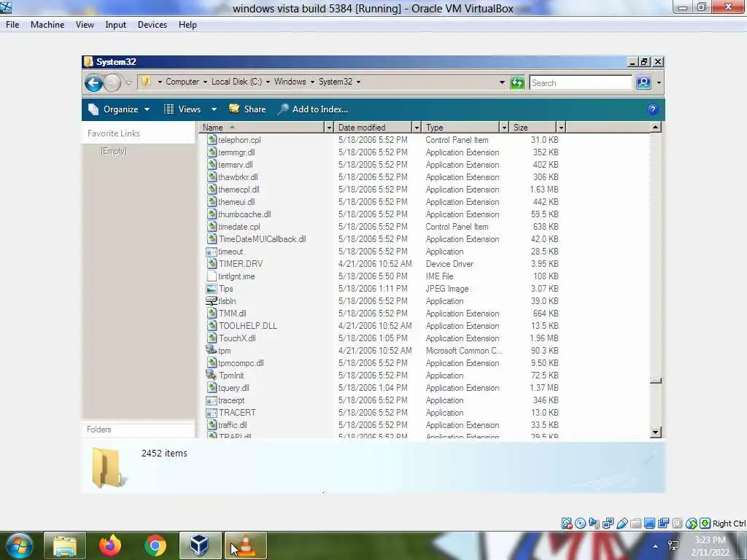Click the tlsbln application icon
Viewport: 747px width, 560px height.
(212, 301)
